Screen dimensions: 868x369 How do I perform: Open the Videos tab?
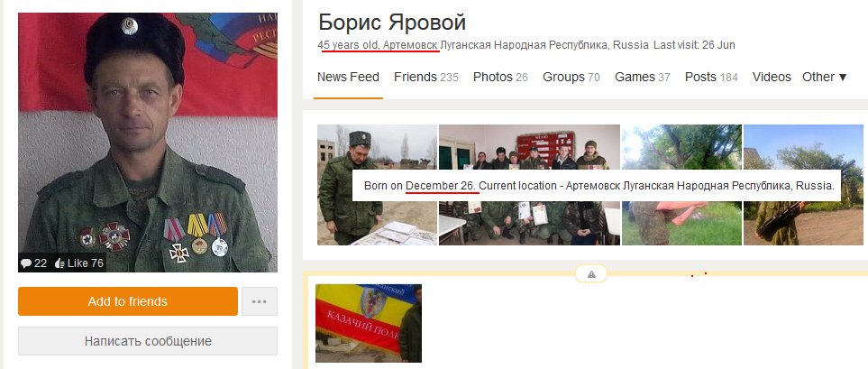(x=772, y=77)
